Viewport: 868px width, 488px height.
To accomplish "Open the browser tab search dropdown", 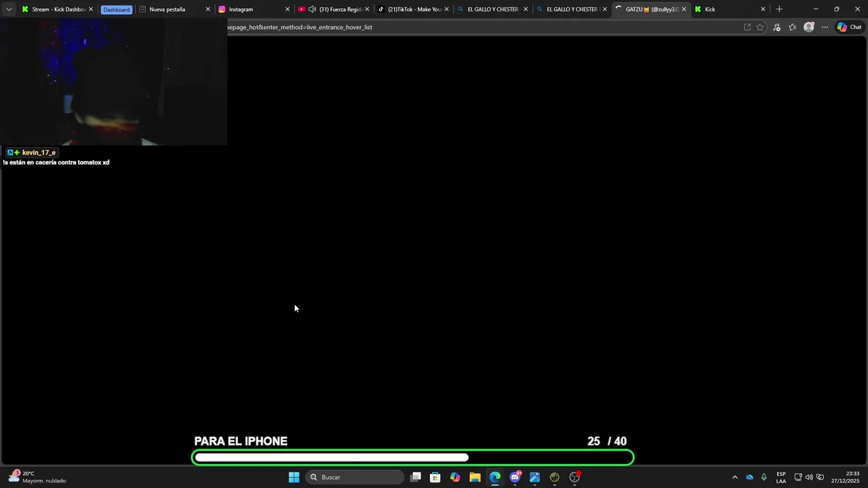I will click(x=9, y=9).
